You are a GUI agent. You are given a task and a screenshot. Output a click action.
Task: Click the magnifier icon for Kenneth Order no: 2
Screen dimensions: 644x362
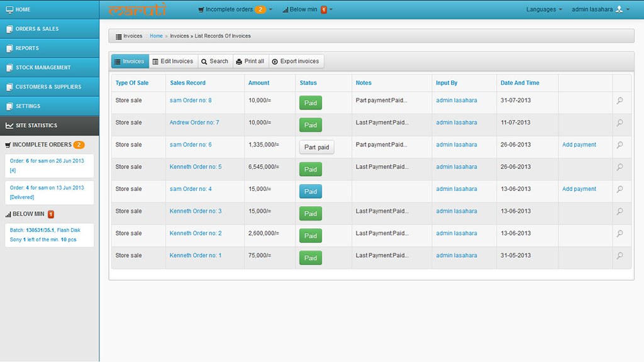coord(619,234)
